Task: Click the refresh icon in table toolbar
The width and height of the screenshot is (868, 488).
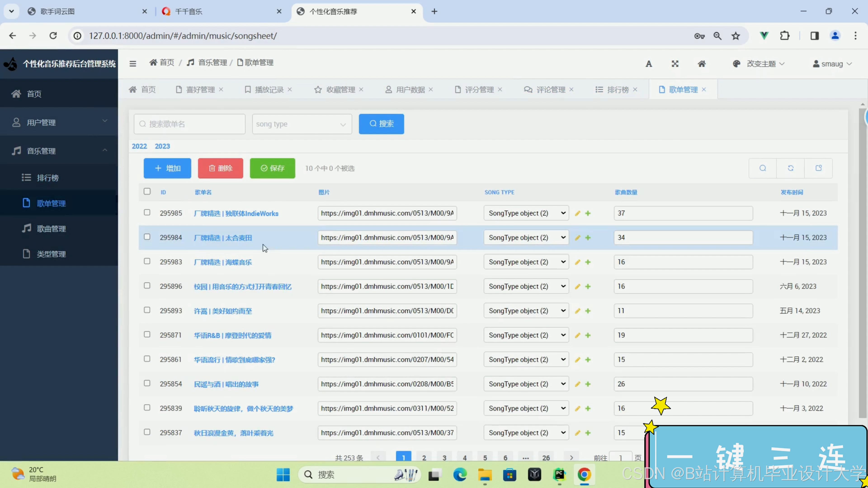Action: coord(790,168)
